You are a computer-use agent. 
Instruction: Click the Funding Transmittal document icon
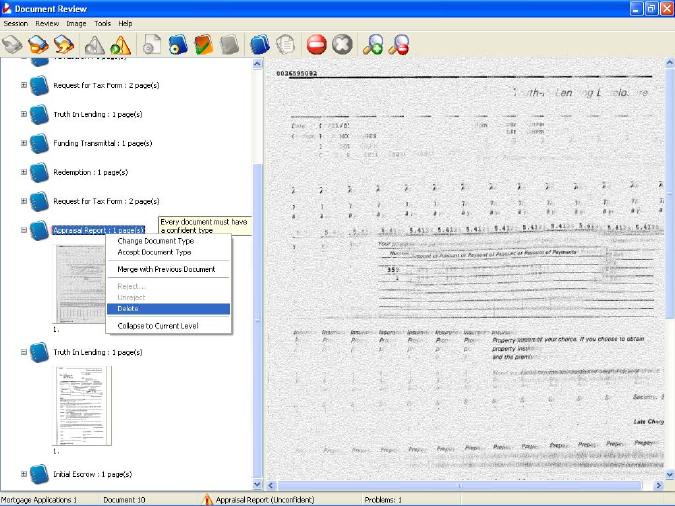click(x=39, y=143)
